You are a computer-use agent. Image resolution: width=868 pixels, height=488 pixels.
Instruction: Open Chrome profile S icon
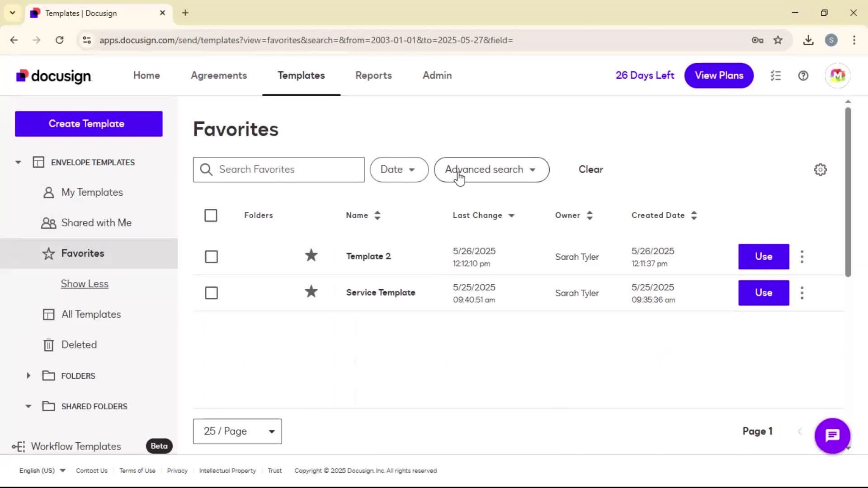tap(831, 40)
